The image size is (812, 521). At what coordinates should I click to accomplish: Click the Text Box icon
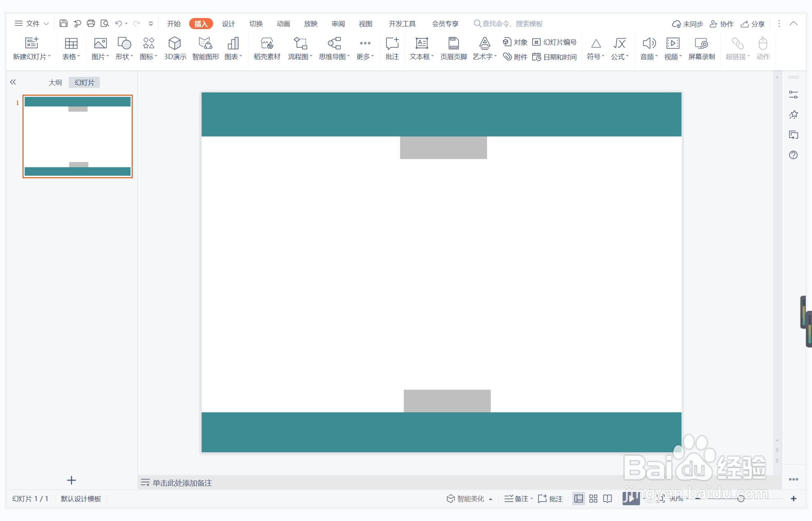pos(421,43)
